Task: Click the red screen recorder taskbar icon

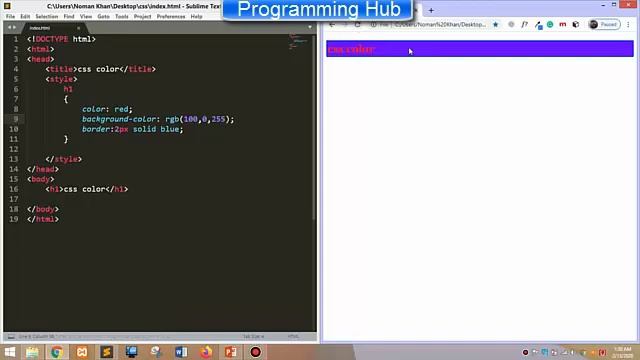Action: [x=256, y=352]
